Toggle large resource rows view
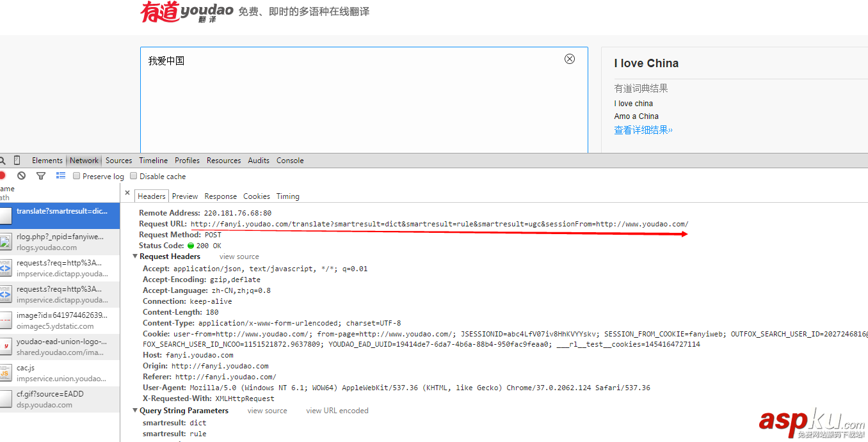 [60, 175]
